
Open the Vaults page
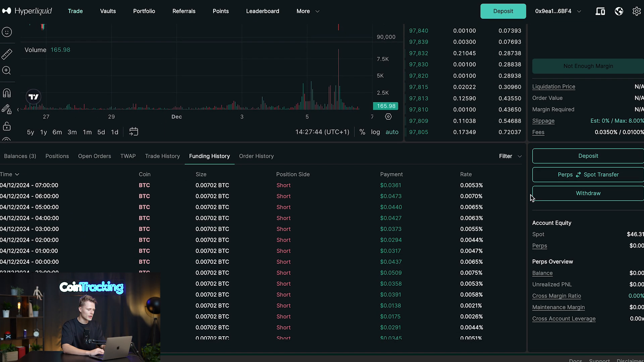108,11
